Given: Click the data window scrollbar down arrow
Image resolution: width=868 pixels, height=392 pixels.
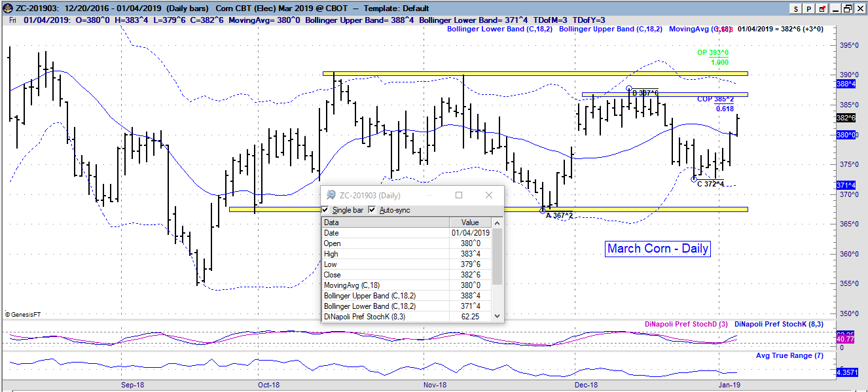Looking at the screenshot, I should pos(497,317).
